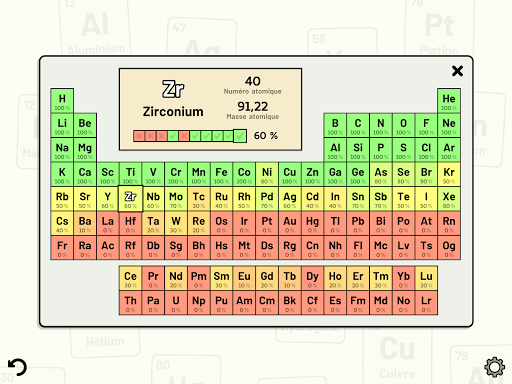
Task: Close the periodic table panel
Action: [457, 71]
